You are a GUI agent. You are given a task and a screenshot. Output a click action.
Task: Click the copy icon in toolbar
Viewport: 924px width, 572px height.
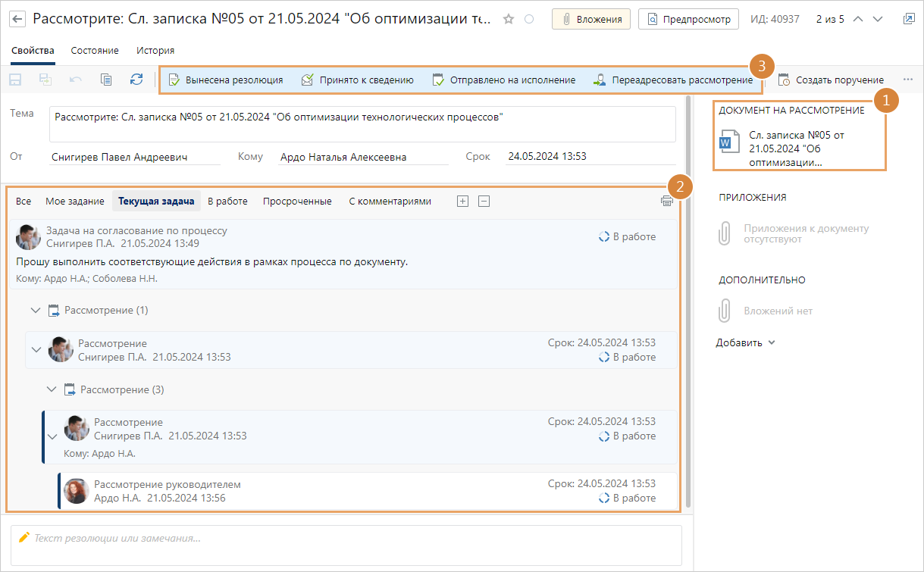(x=106, y=80)
